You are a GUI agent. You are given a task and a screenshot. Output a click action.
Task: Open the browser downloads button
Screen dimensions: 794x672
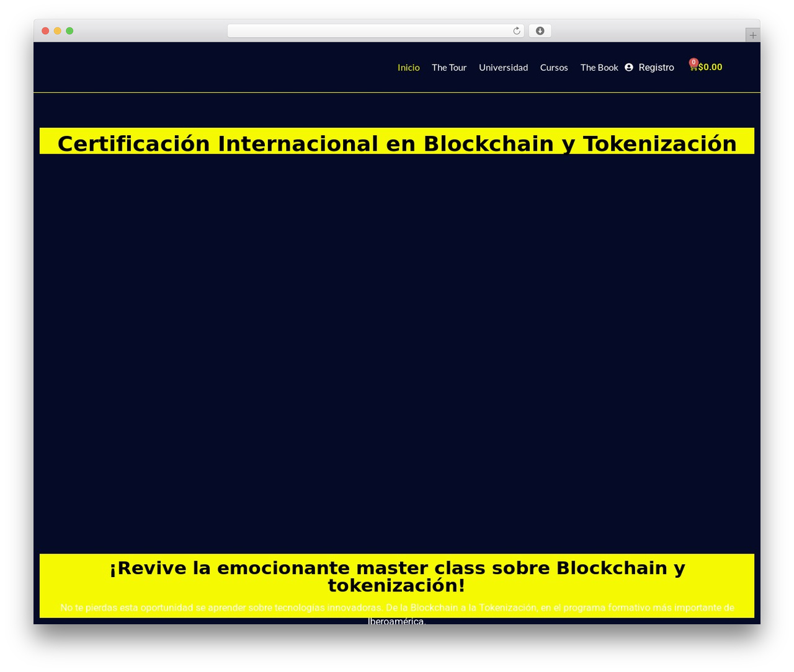tap(540, 31)
